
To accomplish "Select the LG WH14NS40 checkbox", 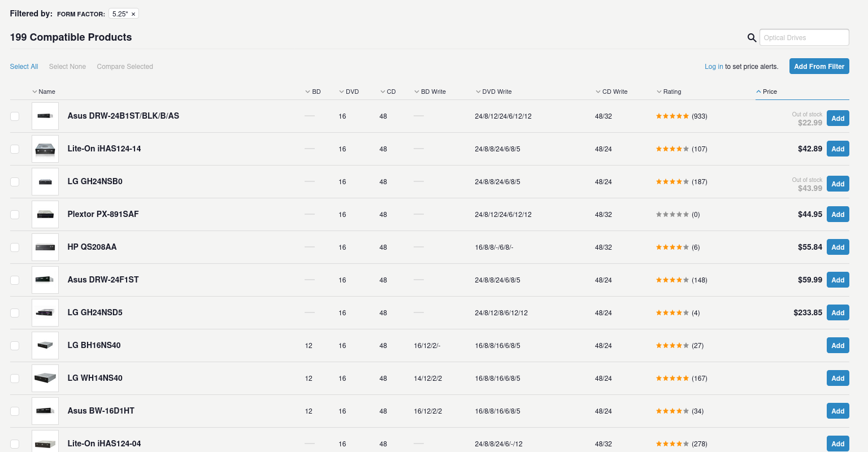I will [15, 379].
